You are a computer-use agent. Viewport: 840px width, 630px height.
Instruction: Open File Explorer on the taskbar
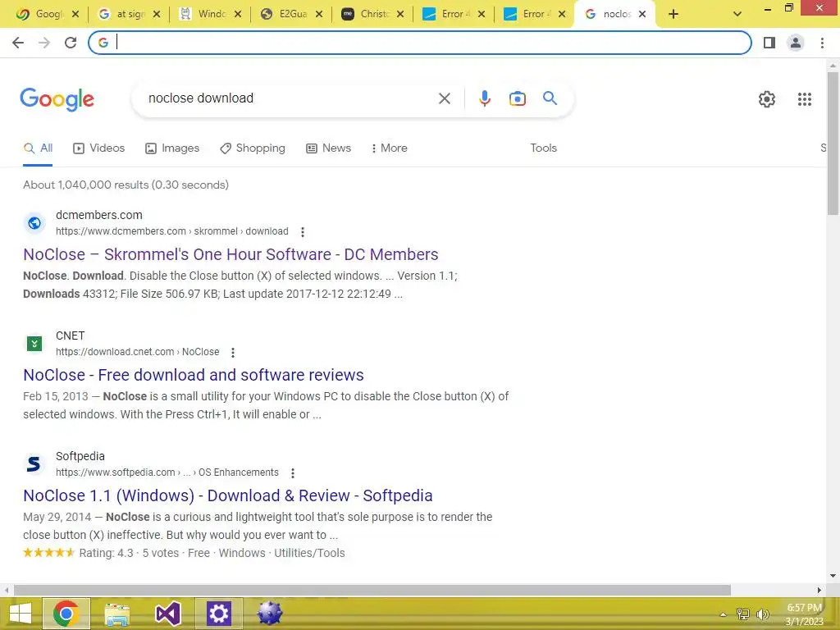tap(117, 614)
